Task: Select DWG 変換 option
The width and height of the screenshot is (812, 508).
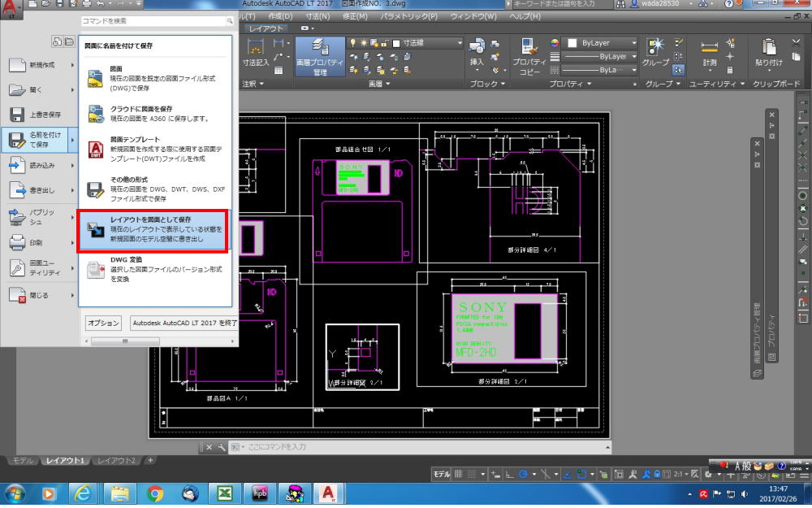Action: click(x=155, y=270)
